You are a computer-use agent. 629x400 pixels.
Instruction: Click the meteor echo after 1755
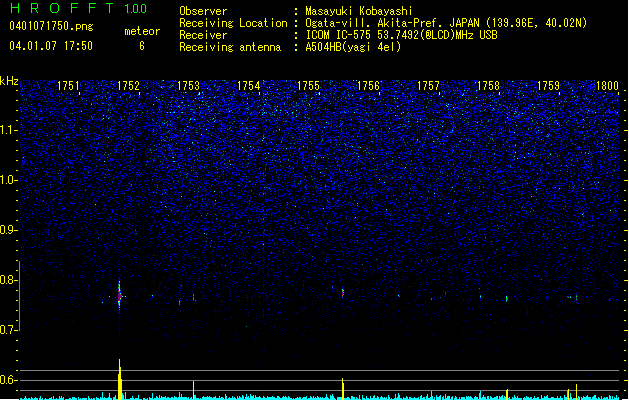pyautogui.click(x=343, y=292)
